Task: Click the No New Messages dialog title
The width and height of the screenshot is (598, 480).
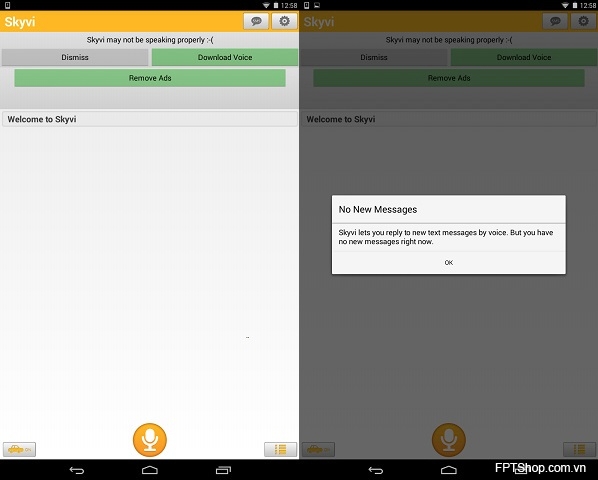Action: coord(378,209)
